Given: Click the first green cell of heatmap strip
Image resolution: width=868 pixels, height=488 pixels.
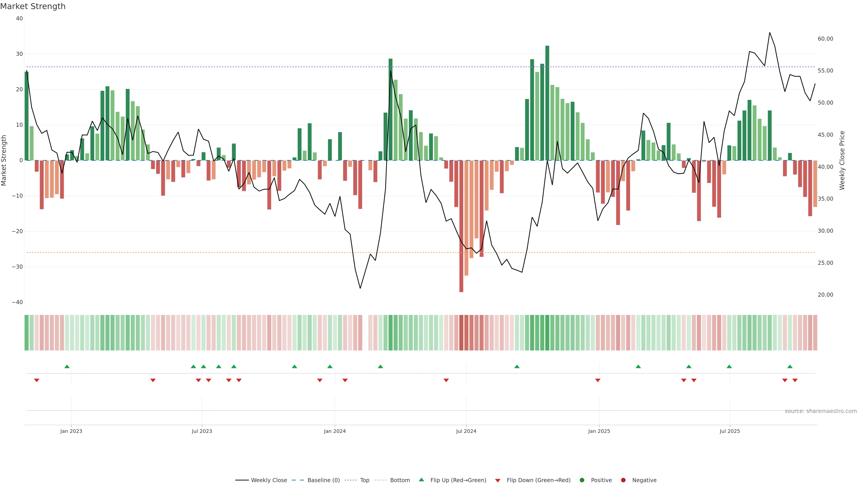Looking at the screenshot, I should 27,332.
